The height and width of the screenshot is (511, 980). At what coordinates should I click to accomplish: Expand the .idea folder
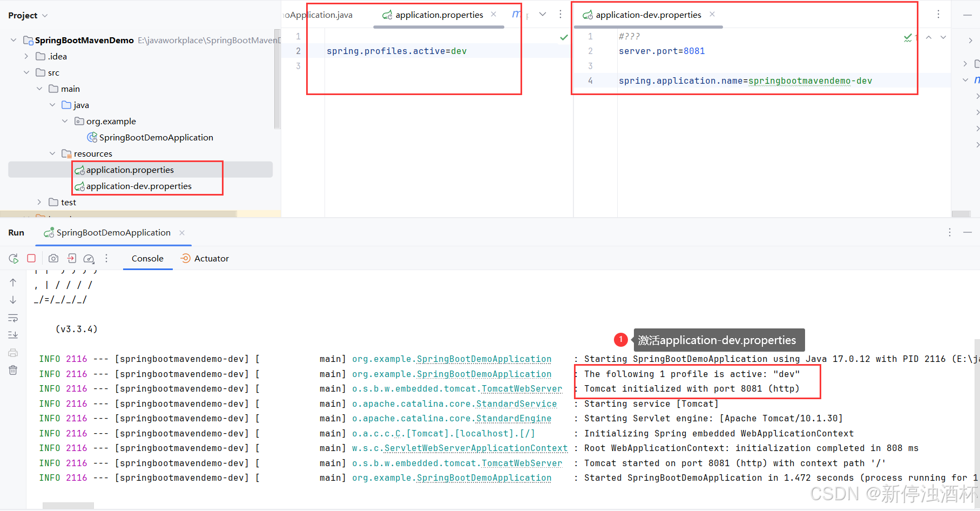pyautogui.click(x=26, y=56)
